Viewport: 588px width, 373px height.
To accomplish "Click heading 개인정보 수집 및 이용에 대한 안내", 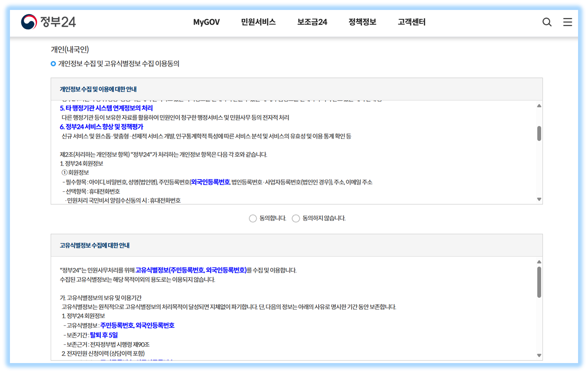I will point(98,89).
